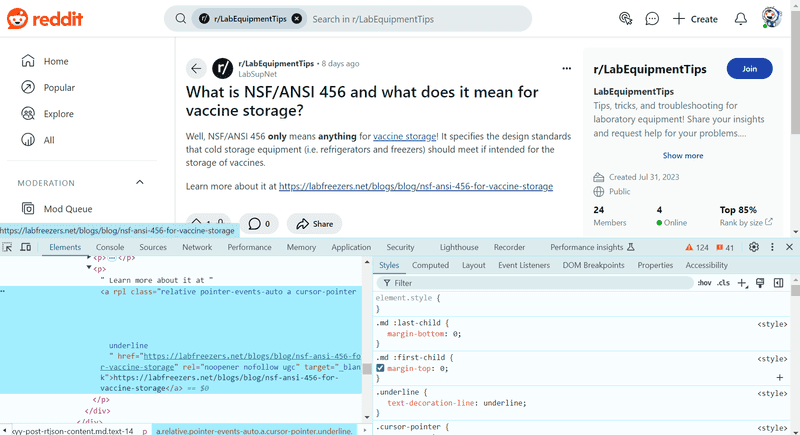Image resolution: width=800 pixels, height=435 pixels.
Task: Open notifications bell in Reddit header
Action: point(740,19)
